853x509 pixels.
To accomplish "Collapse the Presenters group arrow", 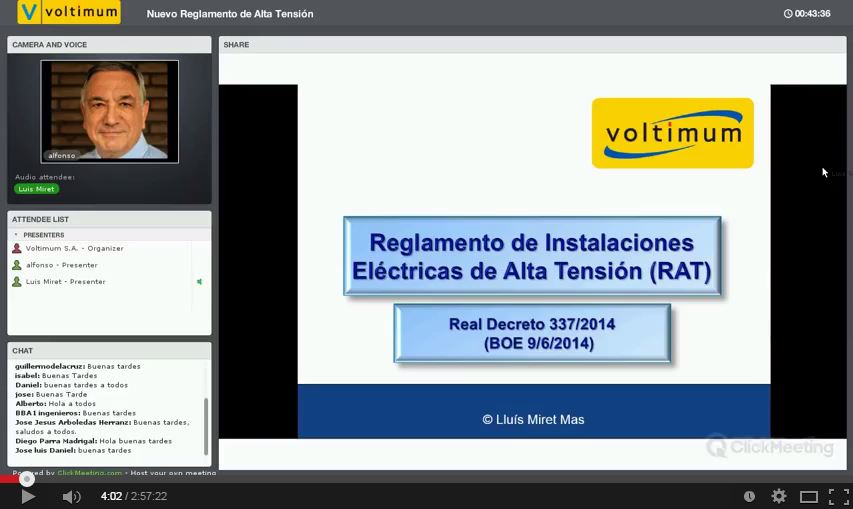I will (15, 235).
